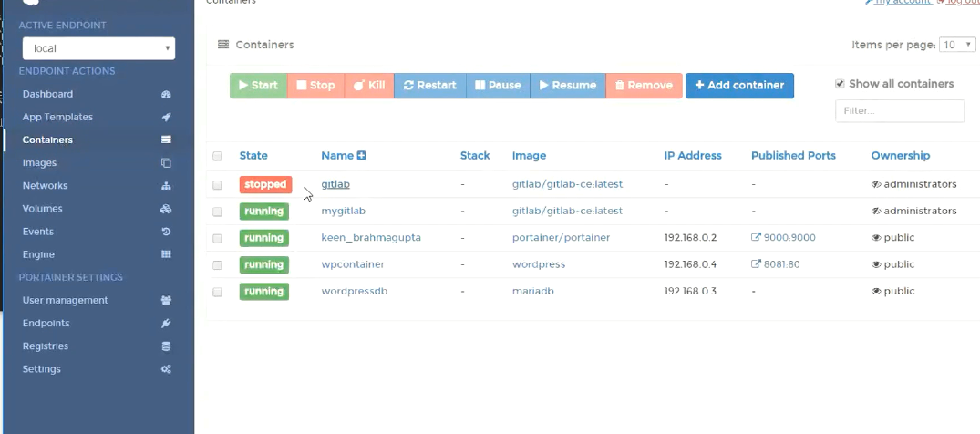This screenshot has width=980, height=434.
Task: Check the gitlab container checkbox
Action: [217, 185]
